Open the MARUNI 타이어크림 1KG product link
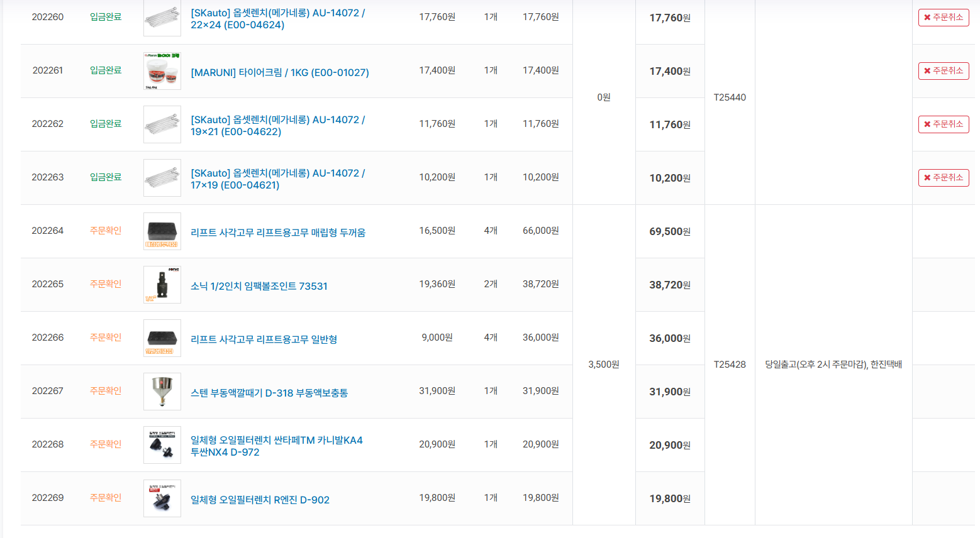980x538 pixels. (279, 73)
